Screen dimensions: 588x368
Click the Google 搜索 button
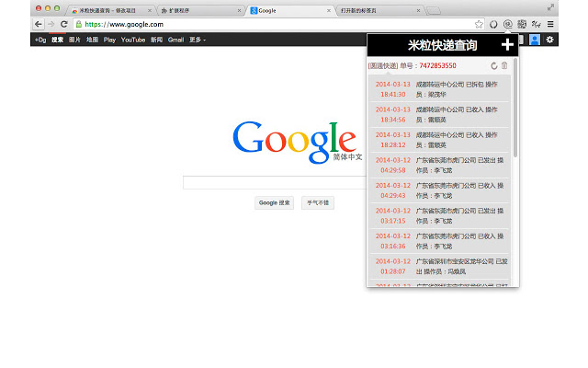pos(274,202)
